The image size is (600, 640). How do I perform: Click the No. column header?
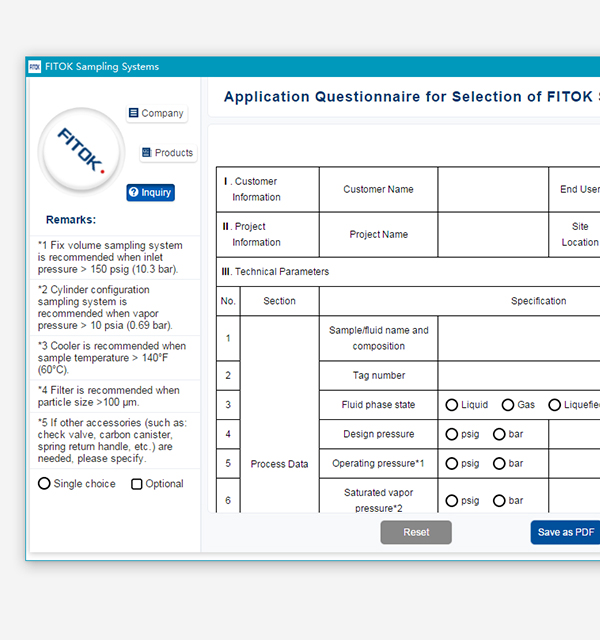pos(228,301)
